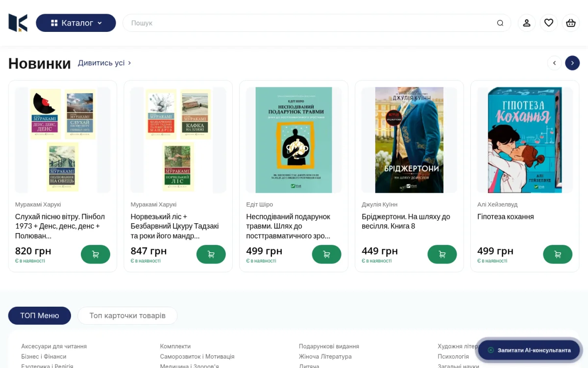This screenshot has height=368, width=588.
Task: Open the user account icon
Action: (x=527, y=23)
